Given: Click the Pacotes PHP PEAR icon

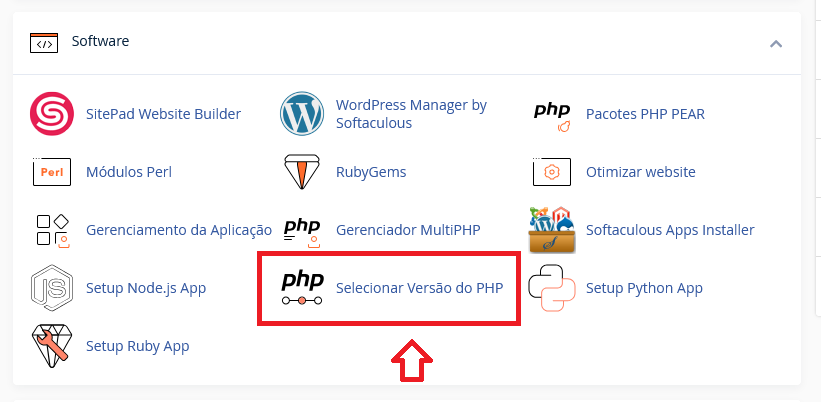Looking at the screenshot, I should pos(552,114).
